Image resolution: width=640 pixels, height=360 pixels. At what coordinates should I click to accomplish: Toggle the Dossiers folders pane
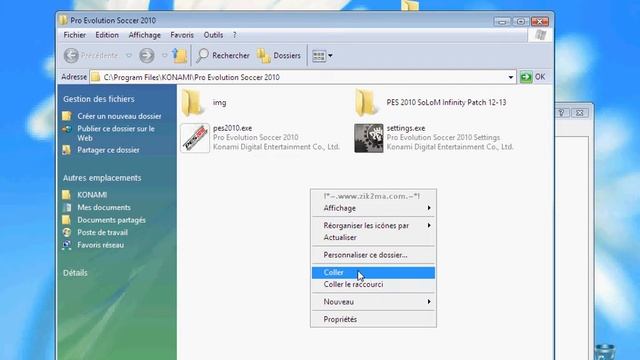[x=279, y=56]
